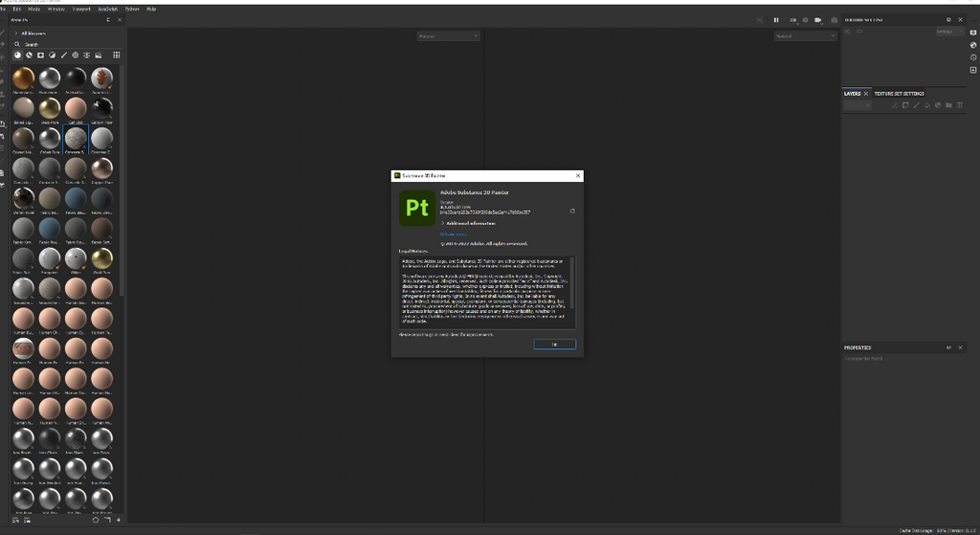
Task: Expand Additional information in the About dialog
Action: point(468,223)
